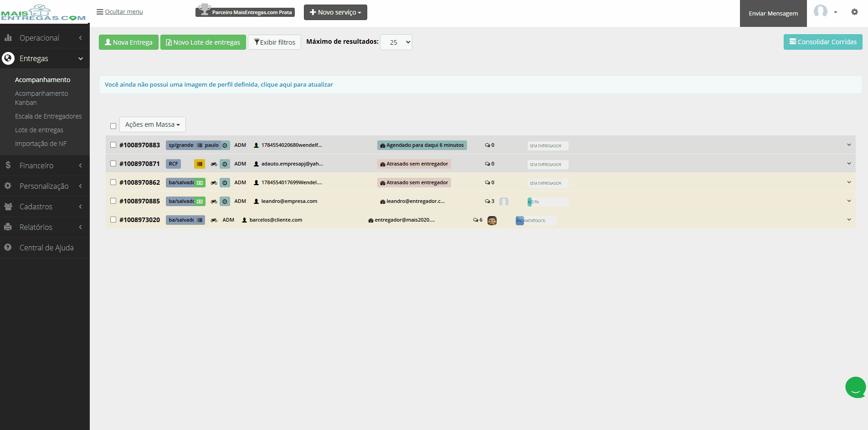The width and height of the screenshot is (868, 430).
Task: Open the Máximo de resultados dropdown
Action: 396,42
